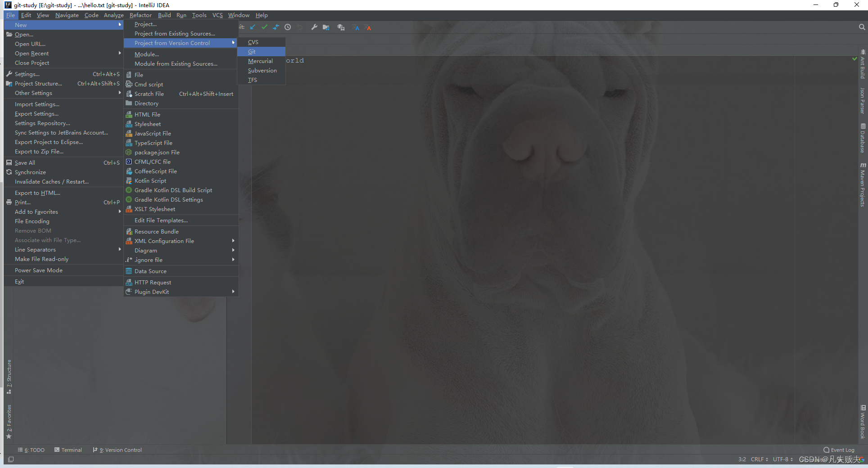This screenshot has height=468, width=868.
Task: Create a Gradle Kotlin DSL Build Script
Action: pos(181,190)
